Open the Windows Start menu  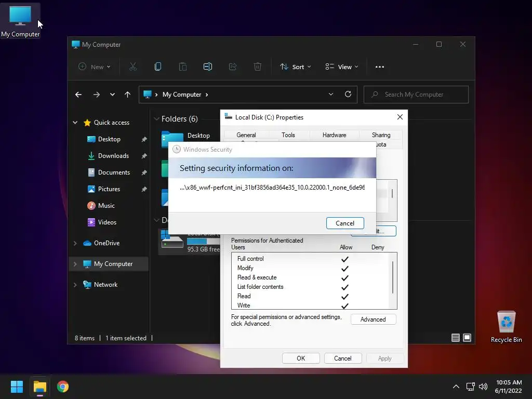(x=17, y=387)
